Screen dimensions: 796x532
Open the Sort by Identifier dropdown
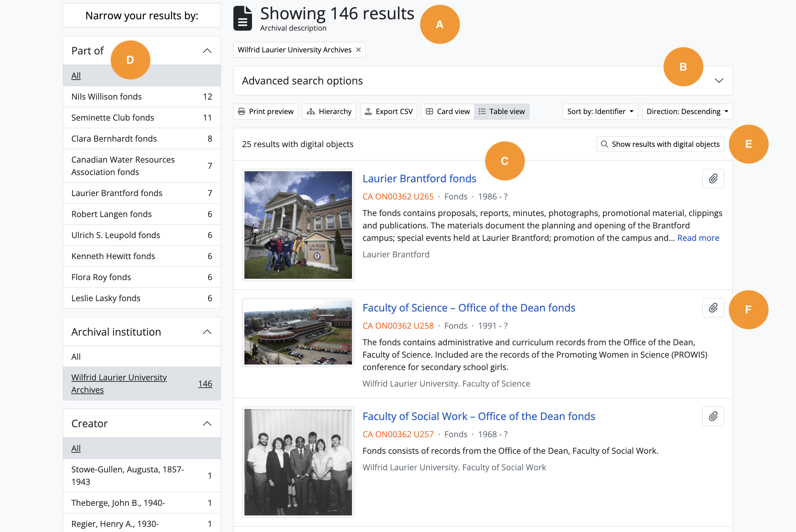tap(600, 112)
